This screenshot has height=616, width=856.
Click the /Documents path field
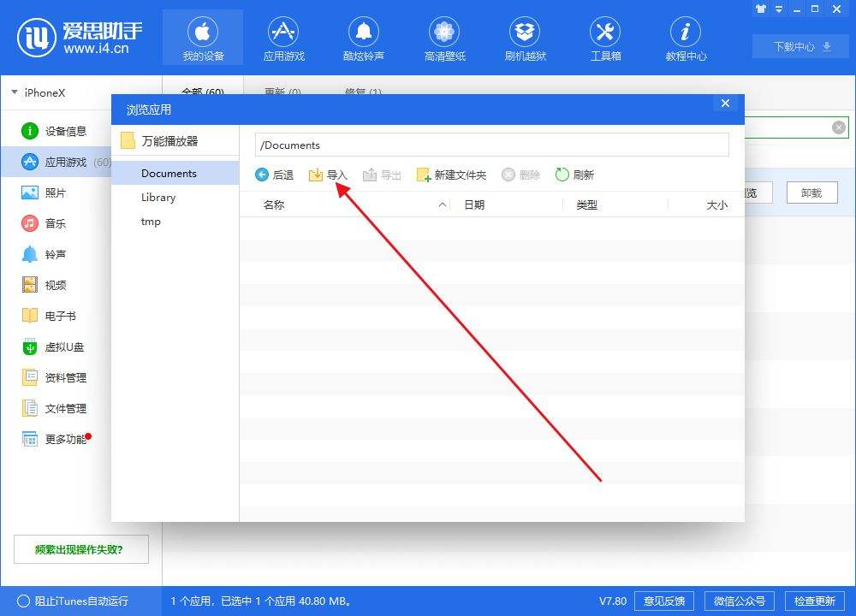[492, 145]
